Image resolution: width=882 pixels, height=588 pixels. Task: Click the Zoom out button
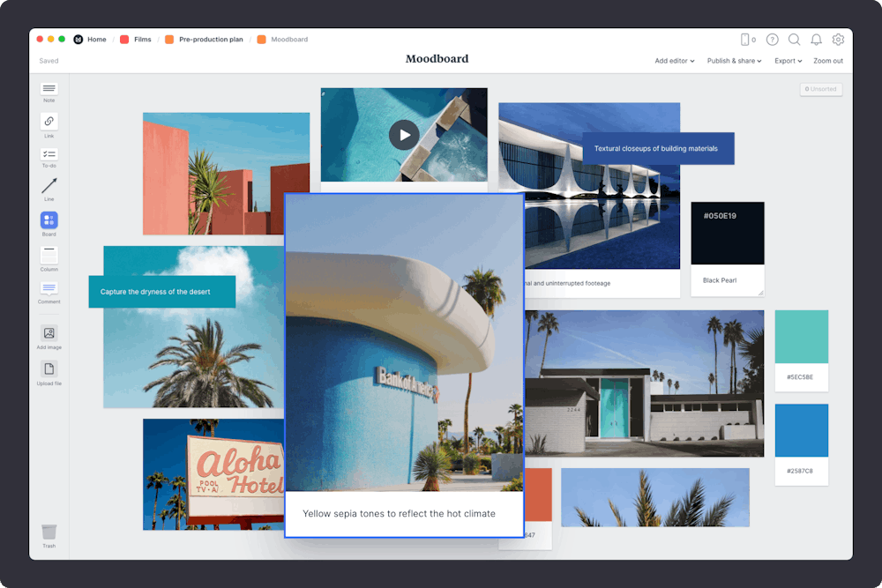coord(828,60)
